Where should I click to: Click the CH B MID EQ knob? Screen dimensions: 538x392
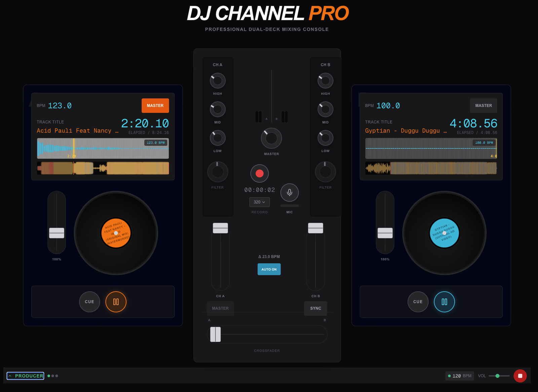tap(325, 109)
